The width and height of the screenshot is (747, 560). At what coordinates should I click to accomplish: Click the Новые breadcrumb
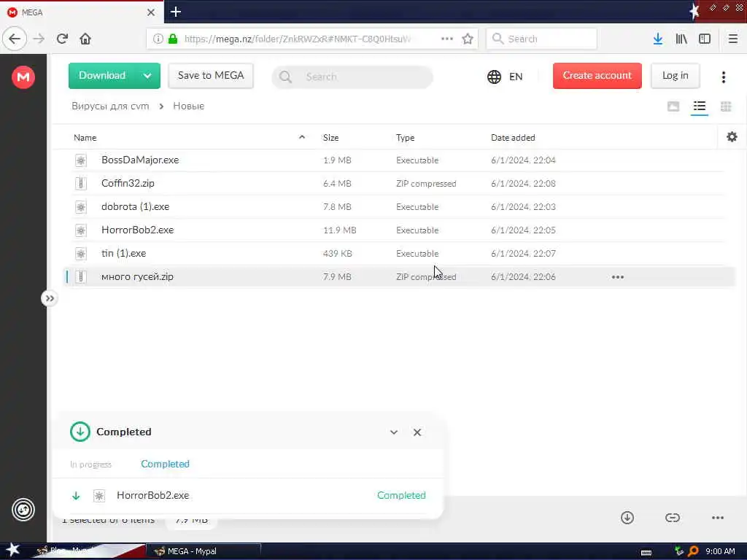tap(189, 106)
